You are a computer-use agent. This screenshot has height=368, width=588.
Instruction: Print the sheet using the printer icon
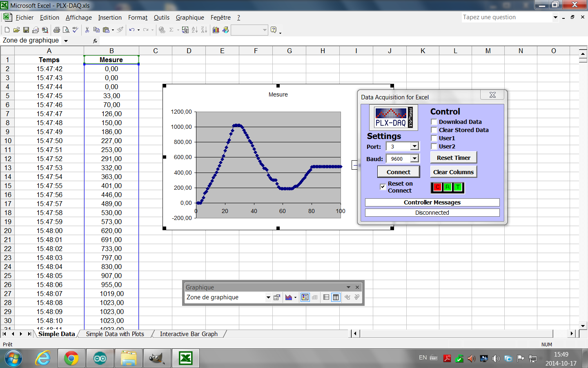pos(57,30)
